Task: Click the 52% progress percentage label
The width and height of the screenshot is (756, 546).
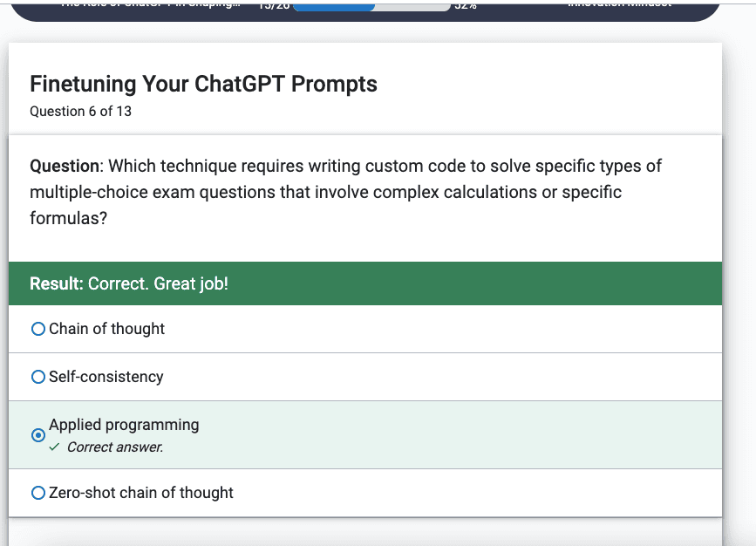Action: pyautogui.click(x=466, y=6)
